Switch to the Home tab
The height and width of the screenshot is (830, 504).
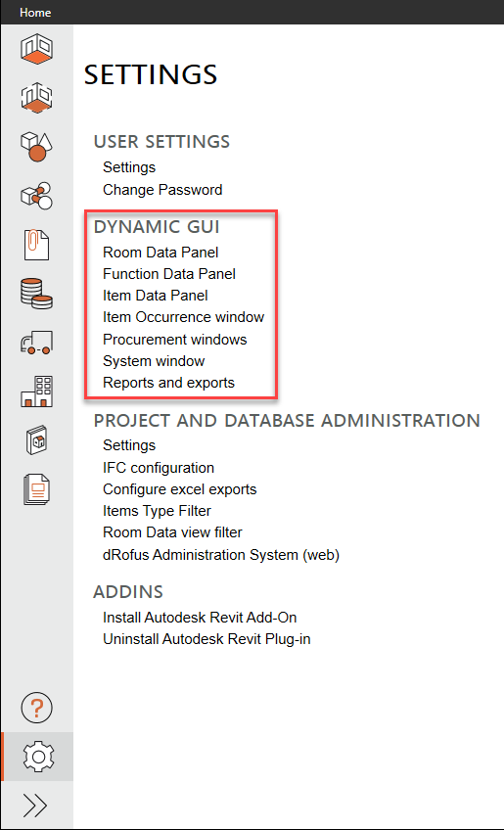[35, 12]
